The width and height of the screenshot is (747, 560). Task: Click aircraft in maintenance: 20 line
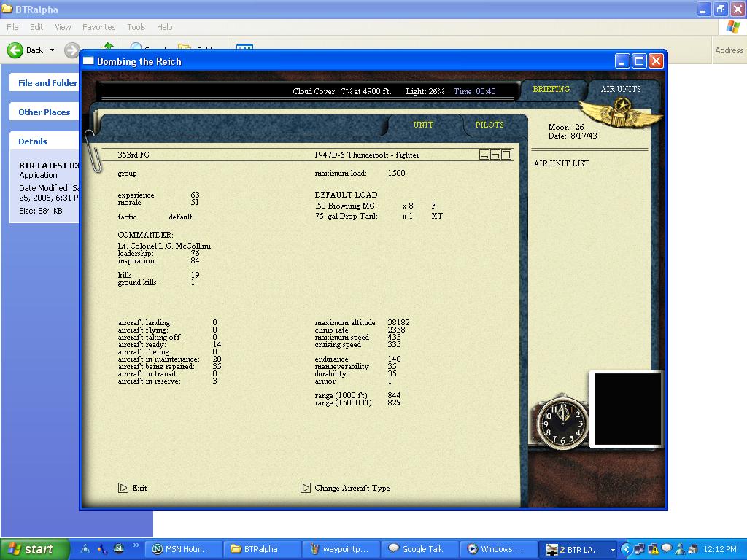169,359
